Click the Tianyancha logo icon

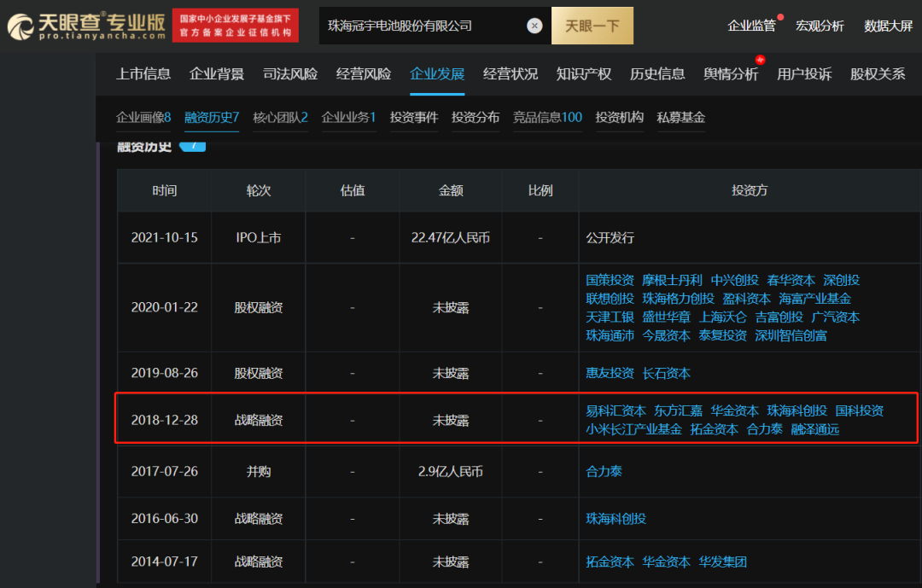[x=20, y=27]
